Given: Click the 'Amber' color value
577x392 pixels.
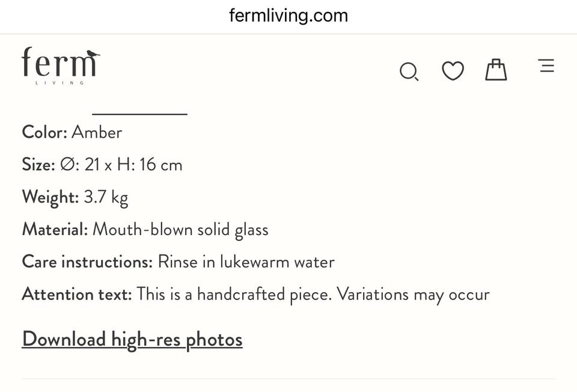Looking at the screenshot, I should tap(97, 132).
